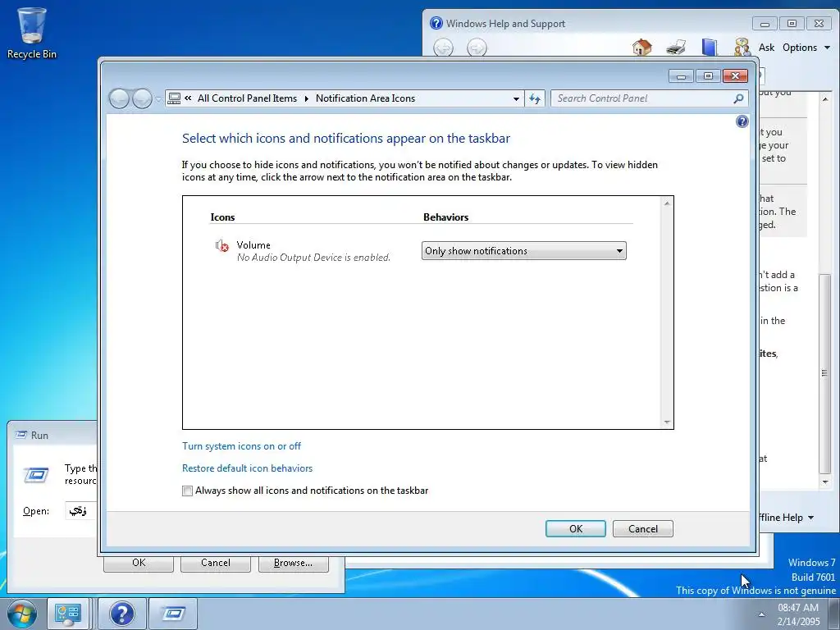Click the Print icon in Help window
840x630 pixels.
676,48
